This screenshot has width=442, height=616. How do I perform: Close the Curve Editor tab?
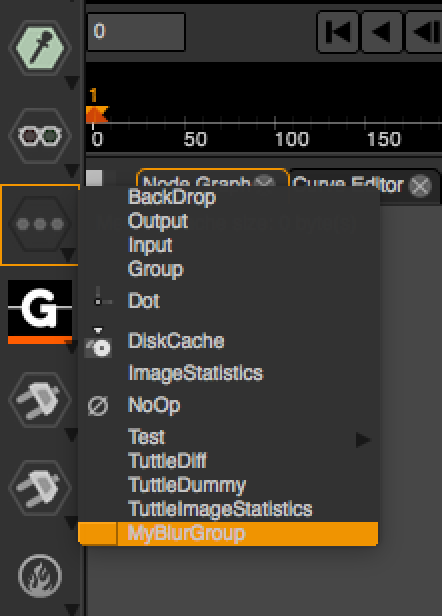pyautogui.click(x=420, y=185)
